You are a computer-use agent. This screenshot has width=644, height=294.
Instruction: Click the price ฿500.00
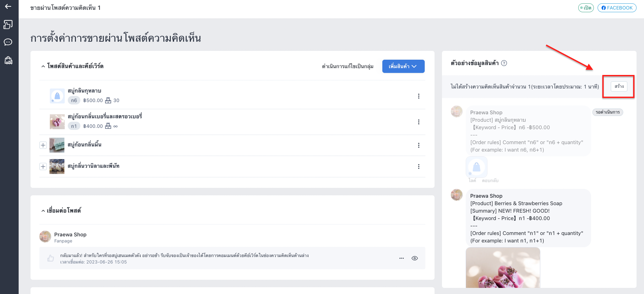[x=93, y=100]
